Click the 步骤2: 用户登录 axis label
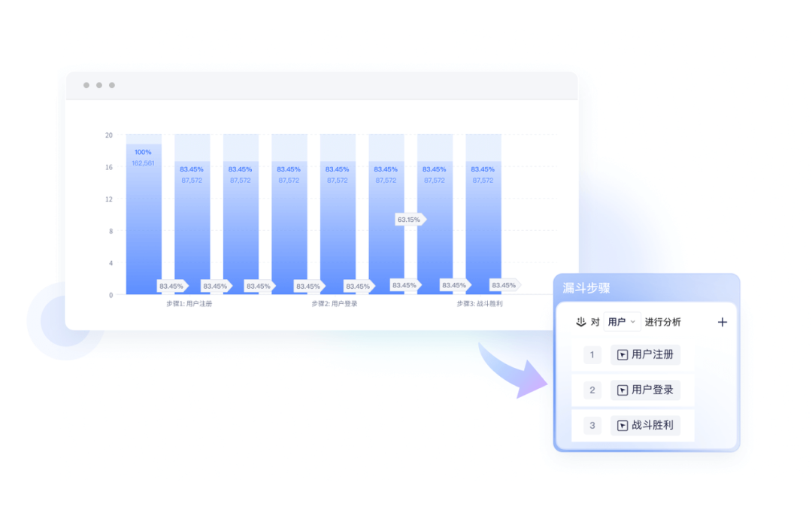The image size is (812, 510). coord(334,304)
